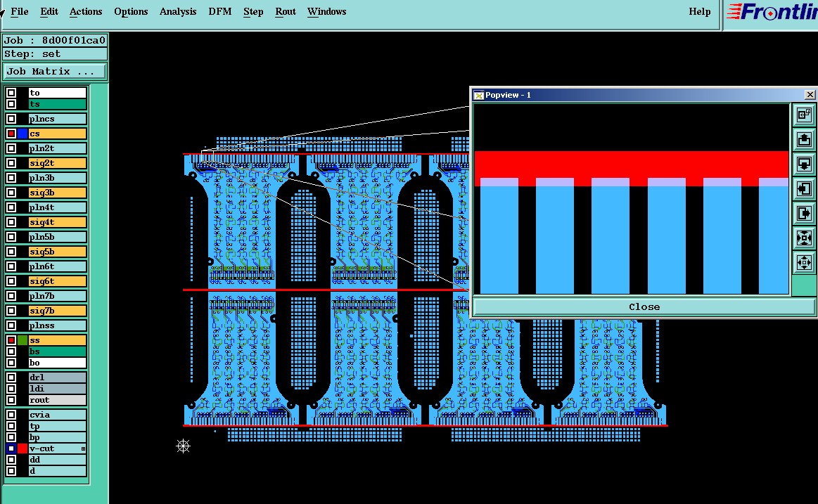This screenshot has width=818, height=504.
Task: Click the small marker beside v-cut layer
Action: [84, 448]
